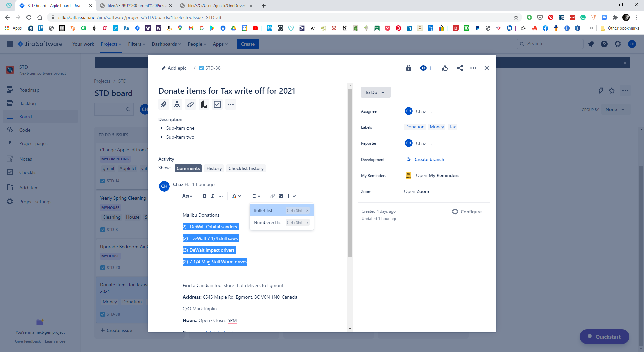Screen dimensions: 644x352
Task: Open Checklist in the sidebar
Action: click(x=40, y=172)
